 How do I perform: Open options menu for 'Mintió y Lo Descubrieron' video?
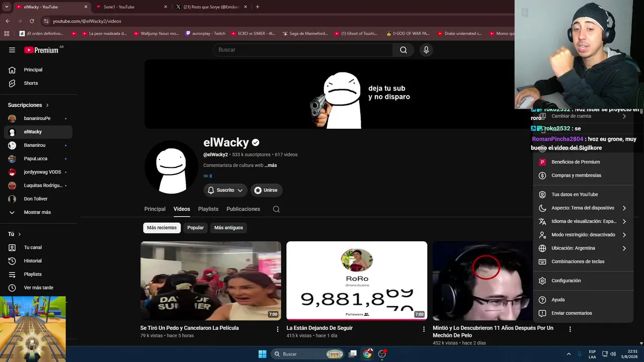[x=570, y=329]
